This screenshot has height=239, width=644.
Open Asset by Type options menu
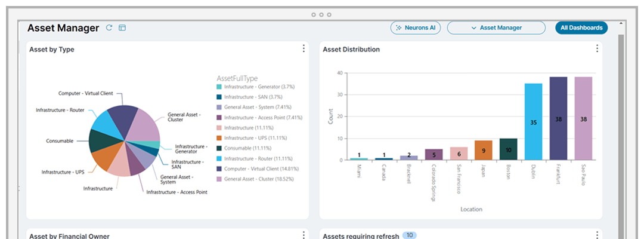[304, 48]
